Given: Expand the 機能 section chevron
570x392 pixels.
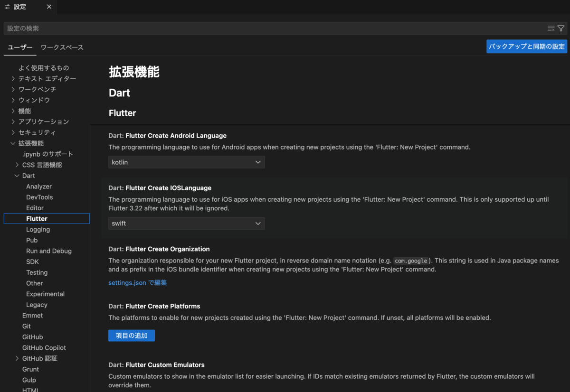Looking at the screenshot, I should 13,111.
